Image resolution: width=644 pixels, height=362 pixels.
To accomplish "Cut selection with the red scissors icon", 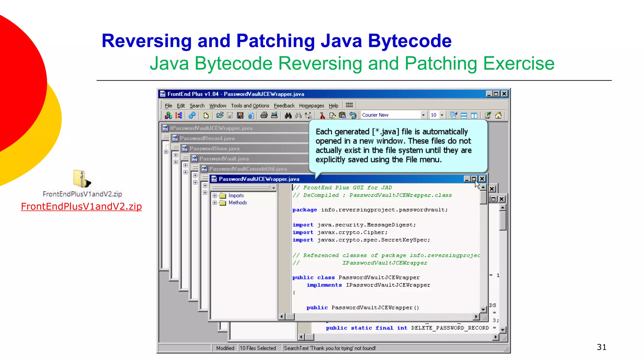I will pos(322,115).
